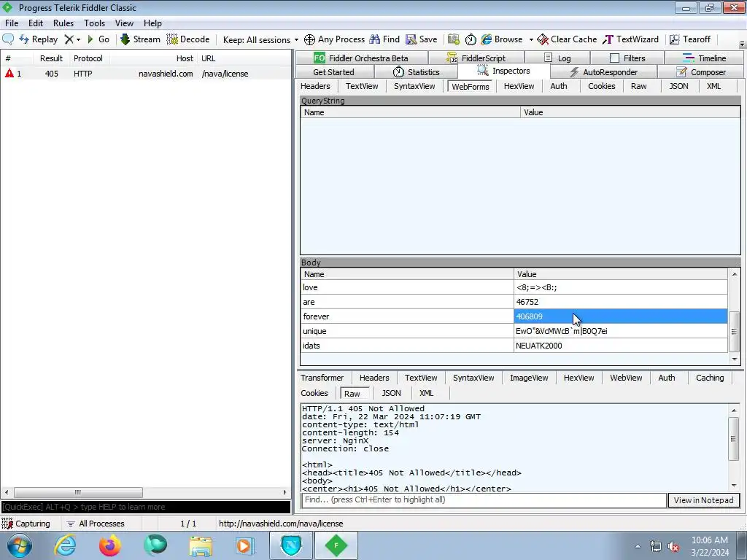Open the Filters tab
The width and height of the screenshot is (747, 560).
[627, 58]
